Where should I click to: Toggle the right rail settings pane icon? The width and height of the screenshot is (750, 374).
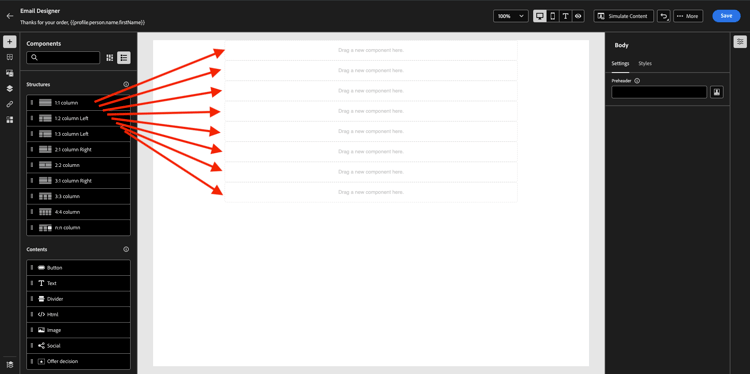tap(740, 42)
